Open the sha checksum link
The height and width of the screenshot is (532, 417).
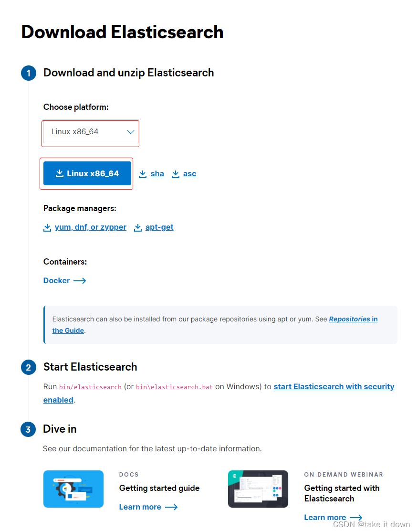pos(157,173)
